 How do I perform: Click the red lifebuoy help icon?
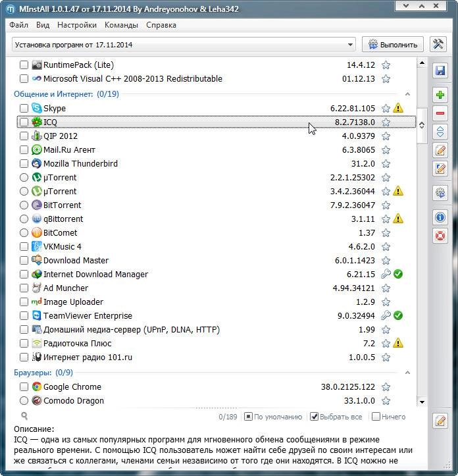click(x=440, y=236)
